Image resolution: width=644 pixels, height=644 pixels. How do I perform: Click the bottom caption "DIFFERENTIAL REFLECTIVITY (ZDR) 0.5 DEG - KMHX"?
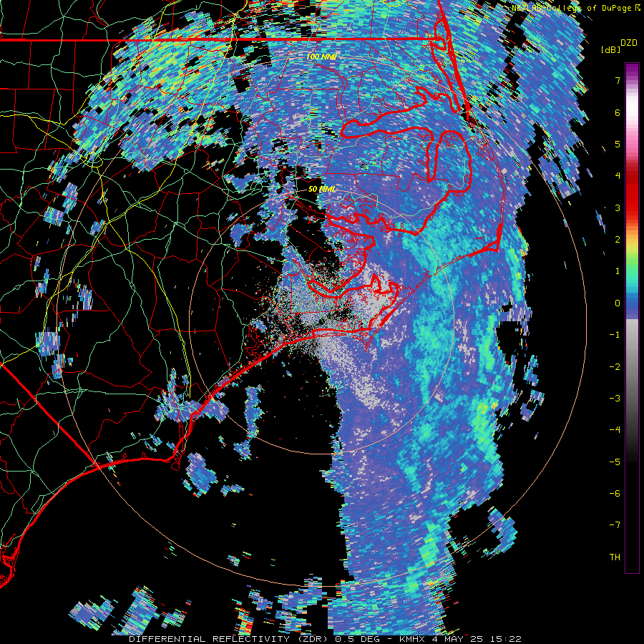278,639
